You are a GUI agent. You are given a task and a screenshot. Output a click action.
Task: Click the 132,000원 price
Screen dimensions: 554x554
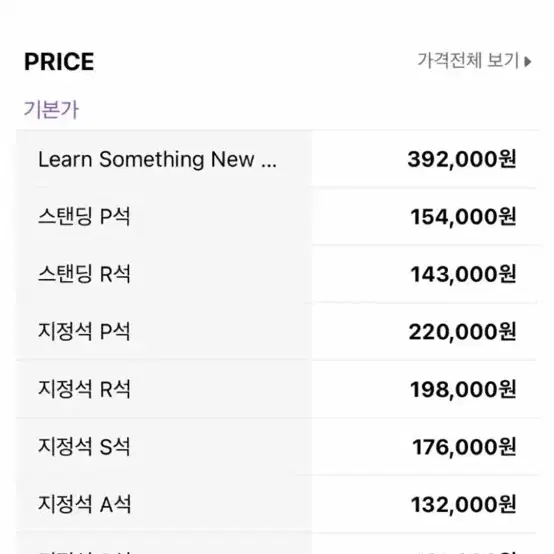point(464,505)
